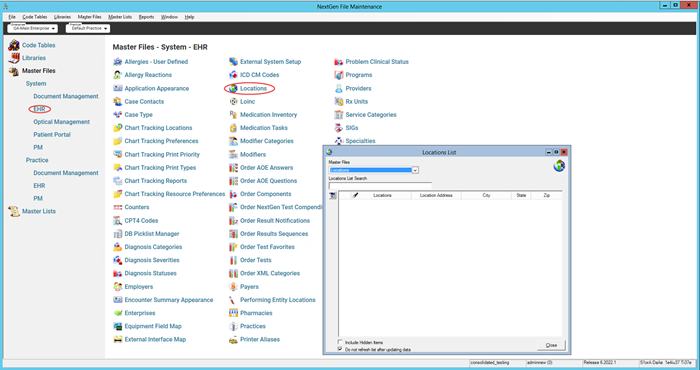Click the Allergy Reactions icon
The width and height of the screenshot is (700, 370).
pyautogui.click(x=117, y=75)
